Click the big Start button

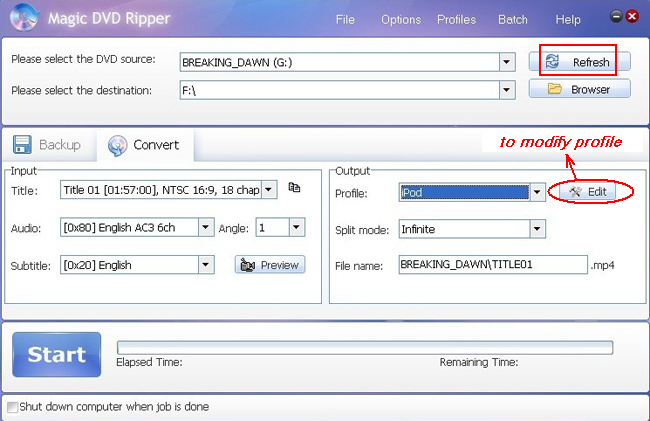[x=56, y=355]
